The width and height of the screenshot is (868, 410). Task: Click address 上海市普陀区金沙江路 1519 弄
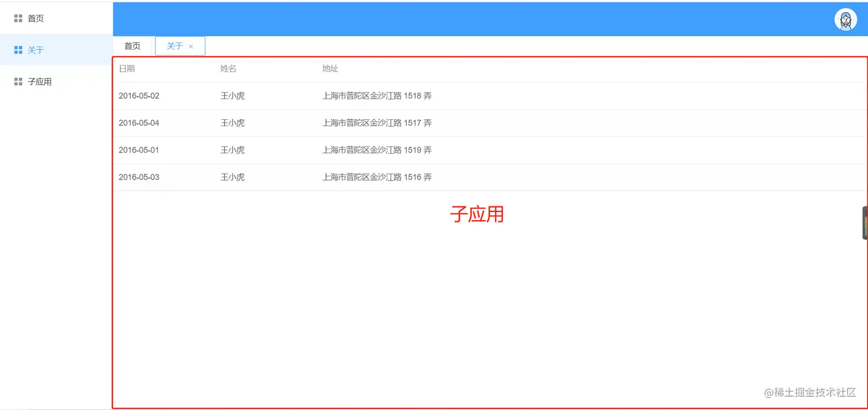tap(377, 150)
